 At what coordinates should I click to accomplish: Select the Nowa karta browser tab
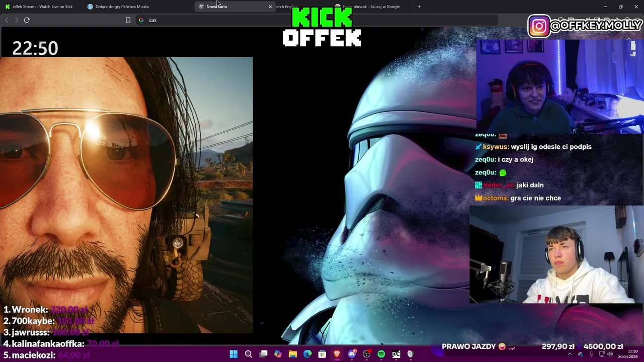pos(234,7)
